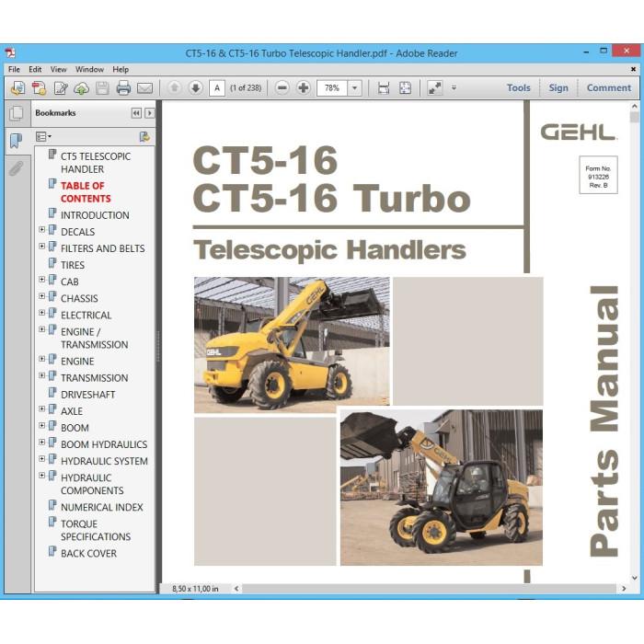Viewport: 644px width, 644px height.
Task: Jump to NUMERICAL INDEX bookmark
Action: click(x=102, y=507)
